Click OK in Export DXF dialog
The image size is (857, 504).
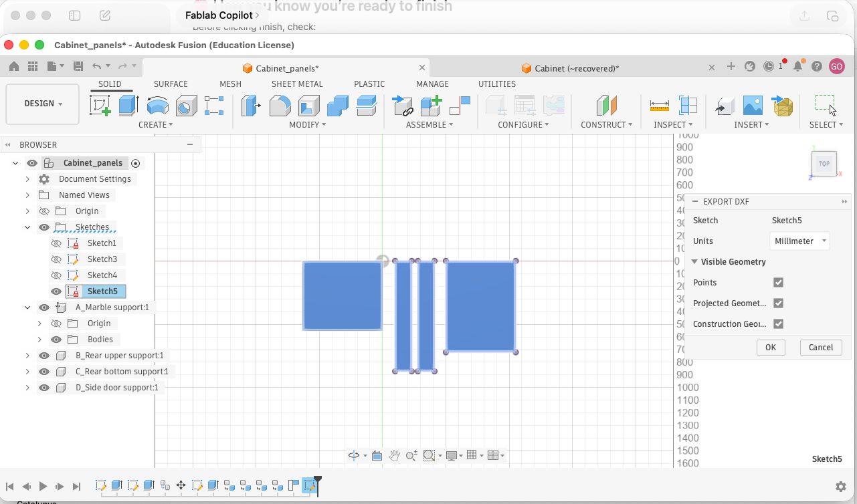771,348
